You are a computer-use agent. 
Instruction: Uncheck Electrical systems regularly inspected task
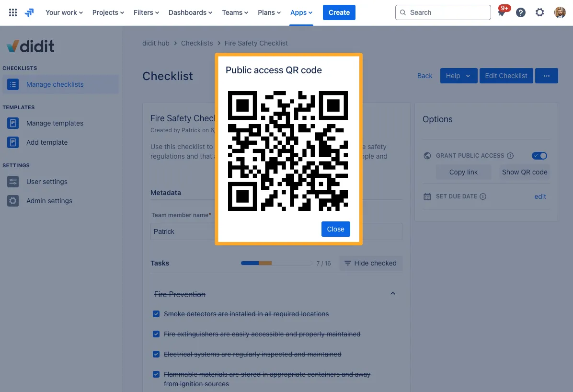tap(156, 354)
